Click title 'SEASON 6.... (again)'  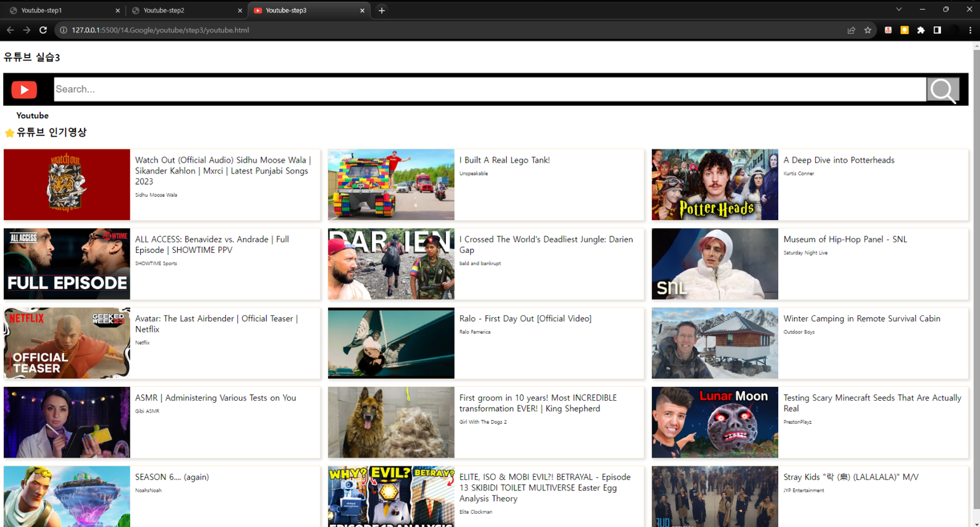click(172, 477)
